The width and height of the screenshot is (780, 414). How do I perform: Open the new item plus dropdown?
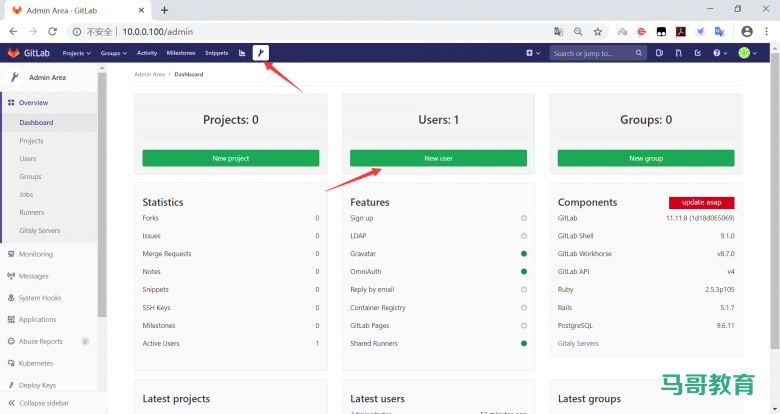[x=533, y=53]
